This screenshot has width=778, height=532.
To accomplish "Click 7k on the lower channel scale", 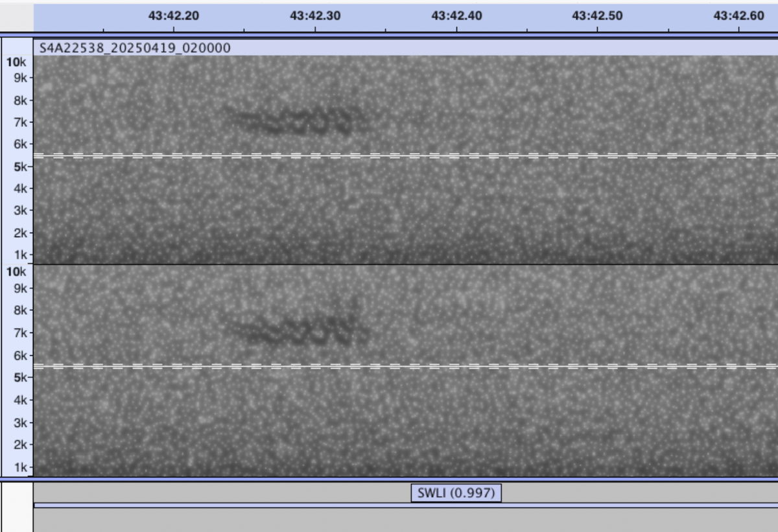I will coord(19,332).
